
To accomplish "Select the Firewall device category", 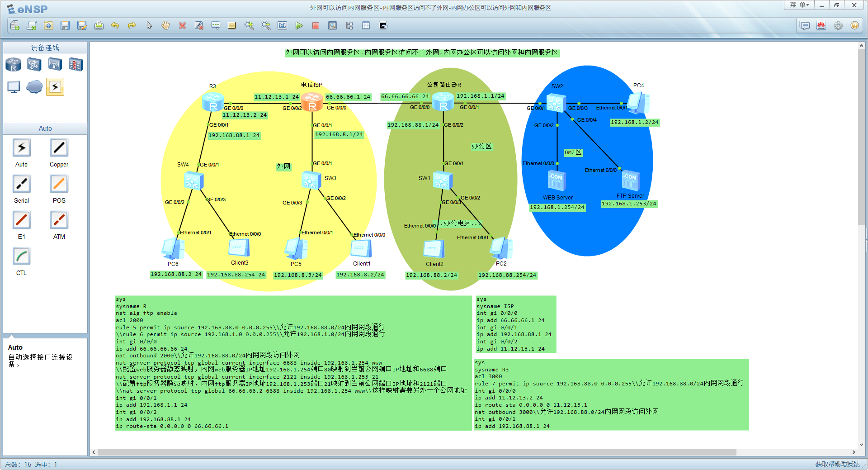I will coord(75,65).
